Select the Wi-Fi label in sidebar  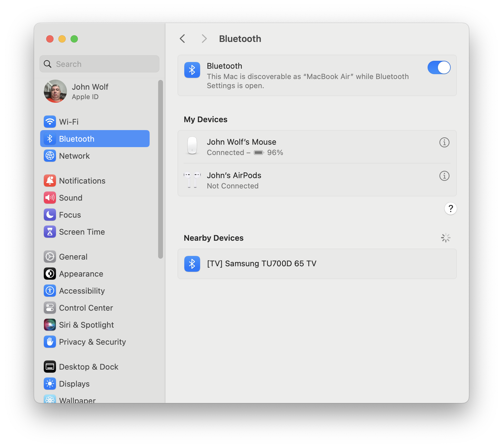(69, 122)
